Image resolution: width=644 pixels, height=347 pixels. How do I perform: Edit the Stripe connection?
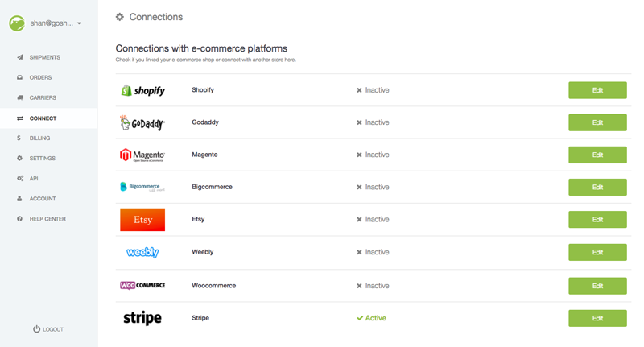[597, 318]
